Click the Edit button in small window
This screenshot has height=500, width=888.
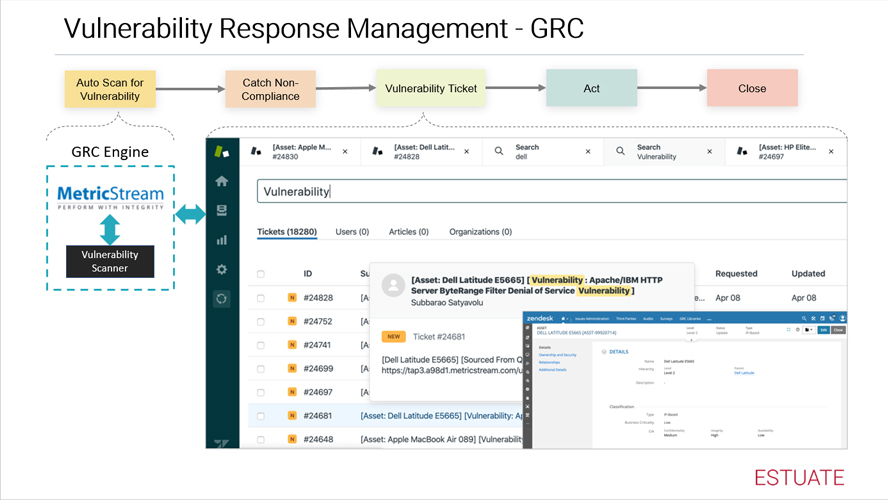coord(823,330)
